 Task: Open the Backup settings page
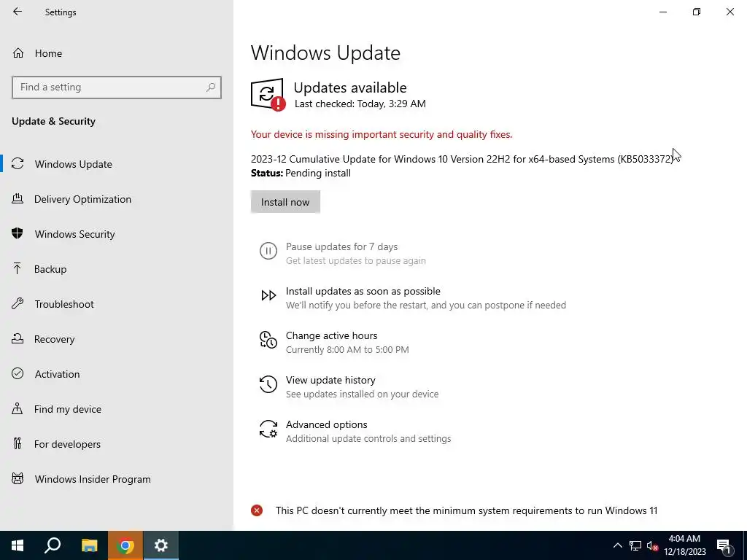[117, 269]
